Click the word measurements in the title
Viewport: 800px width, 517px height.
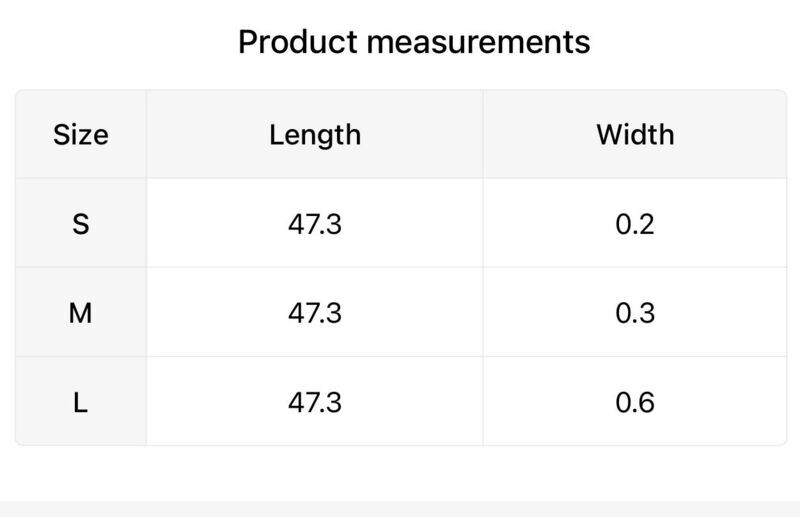tap(479, 42)
